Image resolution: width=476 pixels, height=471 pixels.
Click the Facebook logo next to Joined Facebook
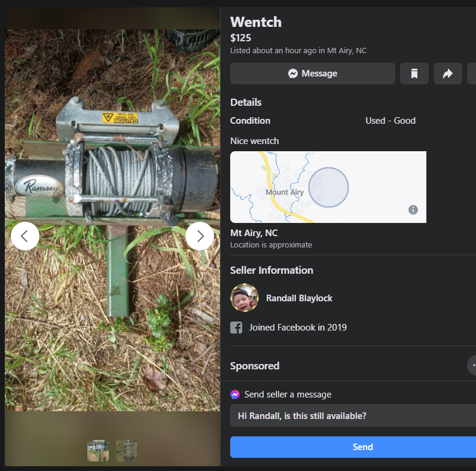(237, 328)
